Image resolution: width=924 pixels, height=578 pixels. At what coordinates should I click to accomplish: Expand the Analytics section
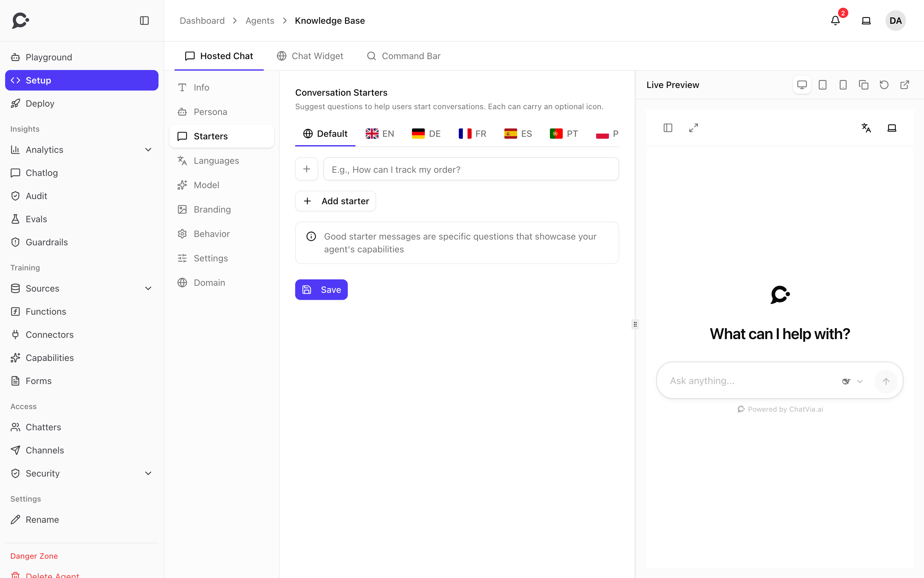pos(148,150)
